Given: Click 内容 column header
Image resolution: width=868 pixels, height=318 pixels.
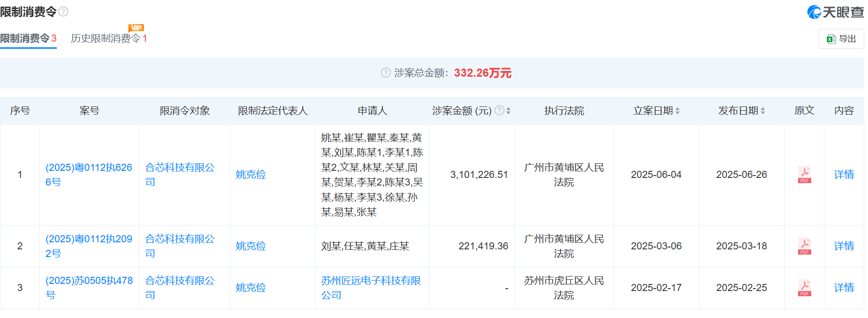Looking at the screenshot, I should 844,111.
